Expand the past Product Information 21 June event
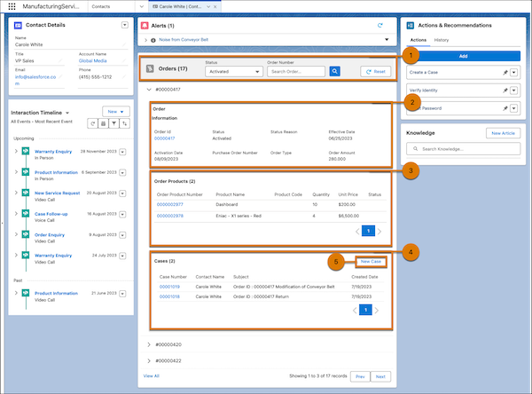 [x=16, y=293]
